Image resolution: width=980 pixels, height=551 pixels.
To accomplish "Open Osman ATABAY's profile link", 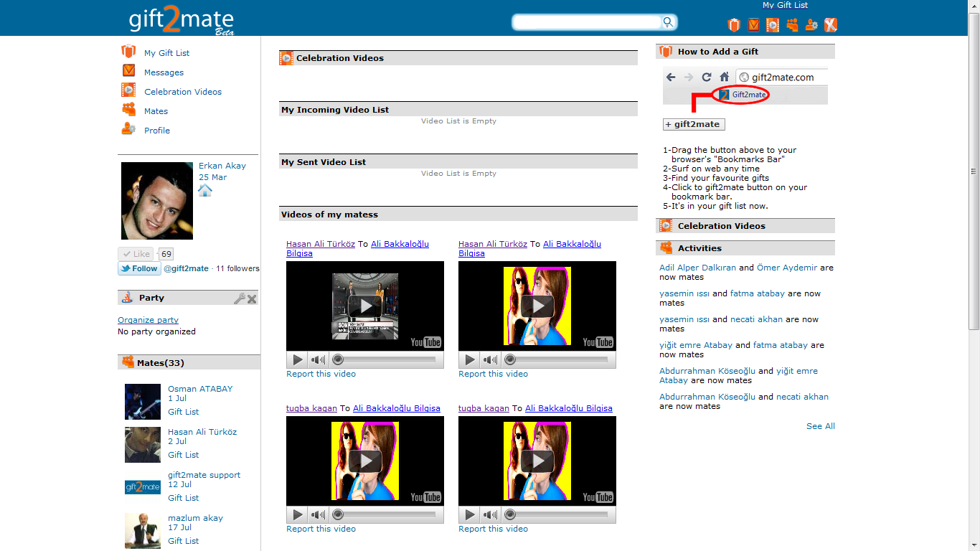I will [200, 389].
